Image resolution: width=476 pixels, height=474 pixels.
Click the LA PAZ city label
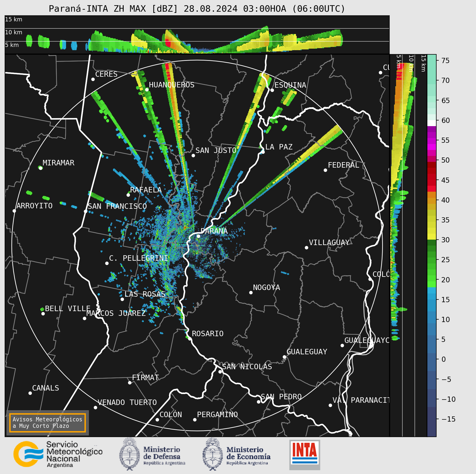(x=279, y=147)
